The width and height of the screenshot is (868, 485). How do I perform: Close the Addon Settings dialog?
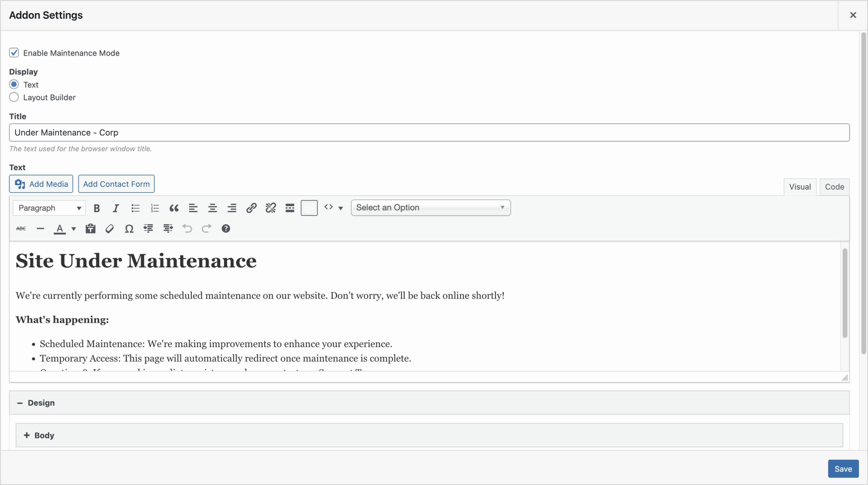click(x=853, y=15)
